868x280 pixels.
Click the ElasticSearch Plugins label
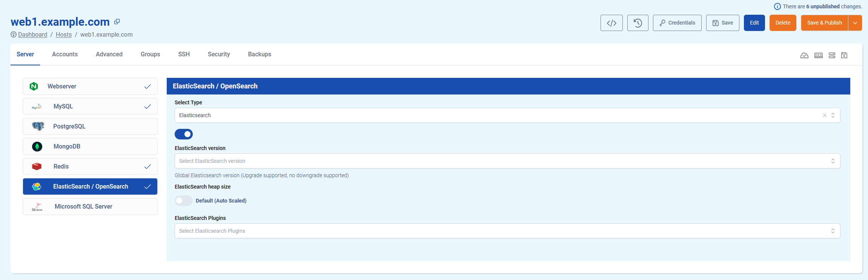(200, 218)
